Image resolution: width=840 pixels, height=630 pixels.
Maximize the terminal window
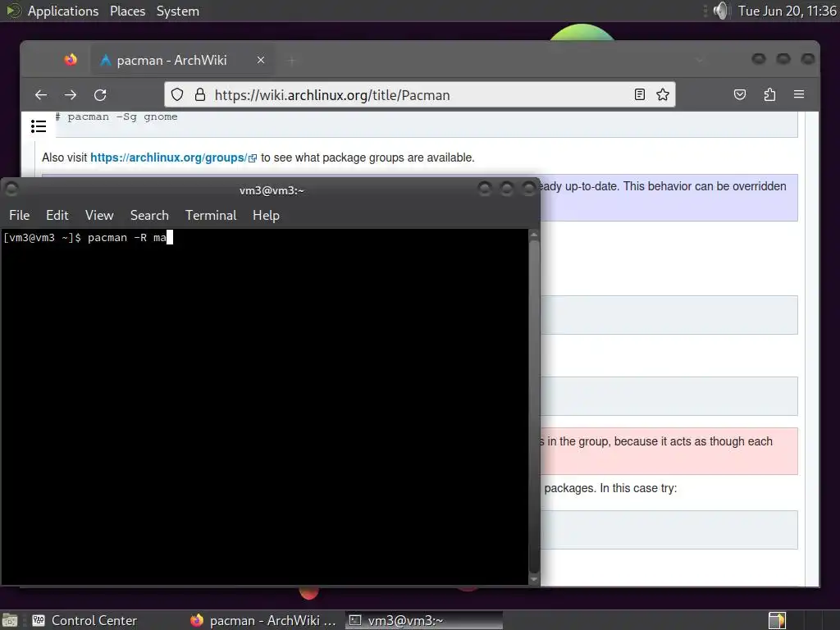point(506,188)
